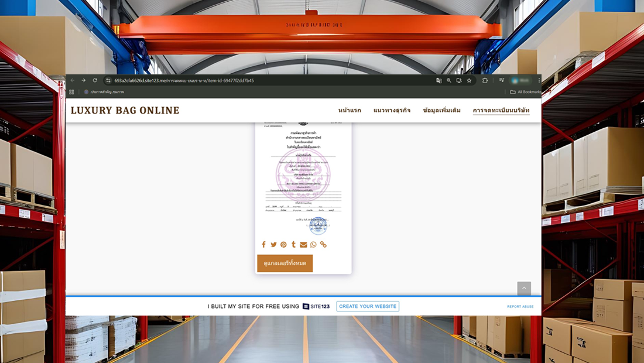
Task: Share by email envelope icon
Action: [x=303, y=245]
